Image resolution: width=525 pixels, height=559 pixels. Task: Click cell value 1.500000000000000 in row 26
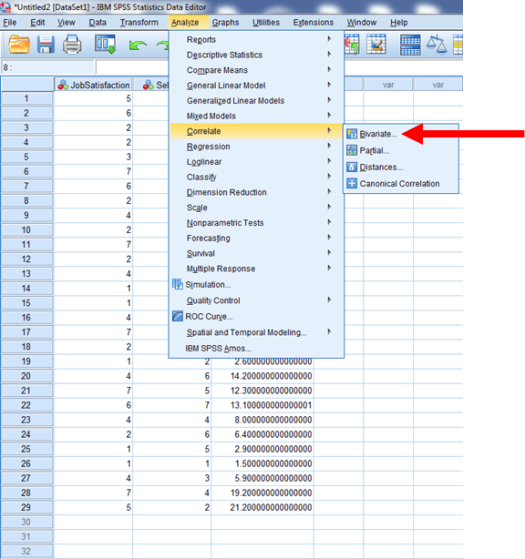[262, 463]
